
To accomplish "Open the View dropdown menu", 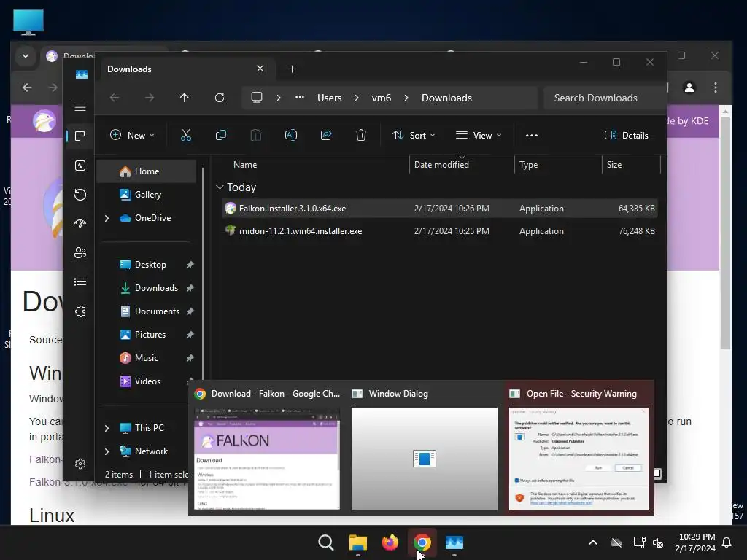I will coord(479,135).
